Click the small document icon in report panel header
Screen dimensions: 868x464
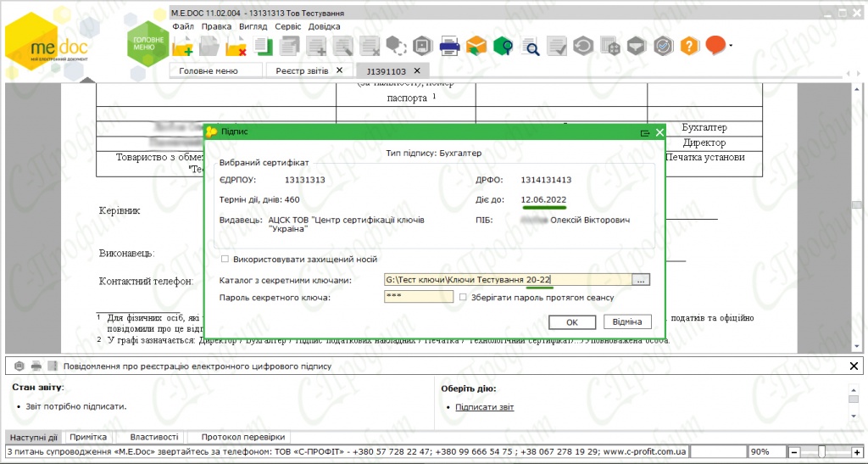point(53,366)
